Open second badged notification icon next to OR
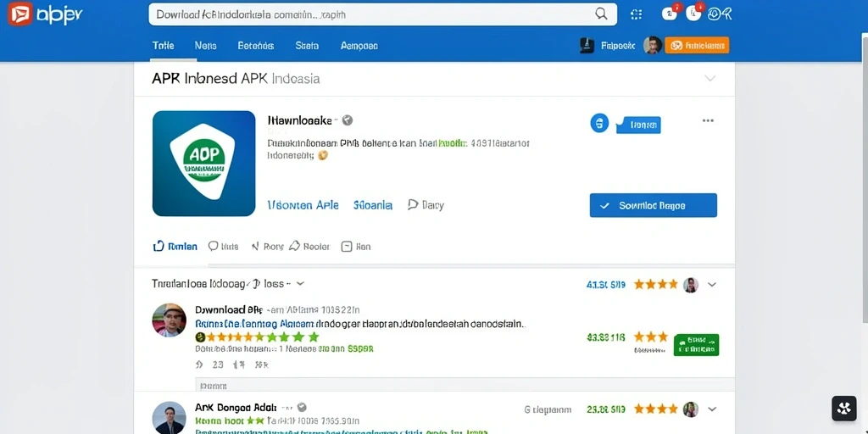 693,14
